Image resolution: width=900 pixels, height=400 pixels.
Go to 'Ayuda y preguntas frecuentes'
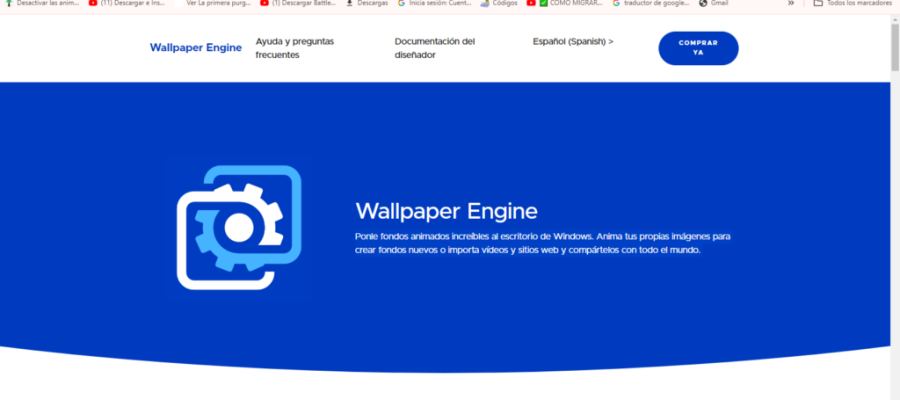[x=294, y=48]
